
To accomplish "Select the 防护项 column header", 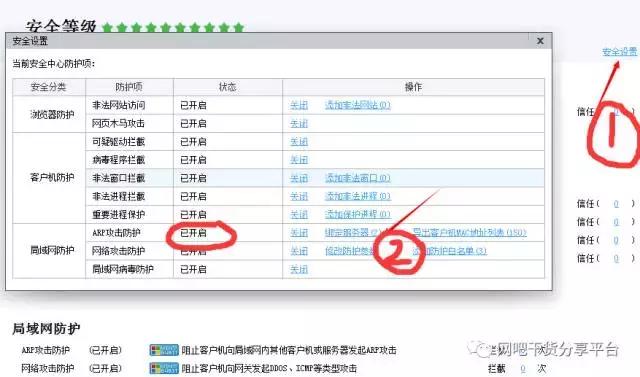I will pos(129,87).
